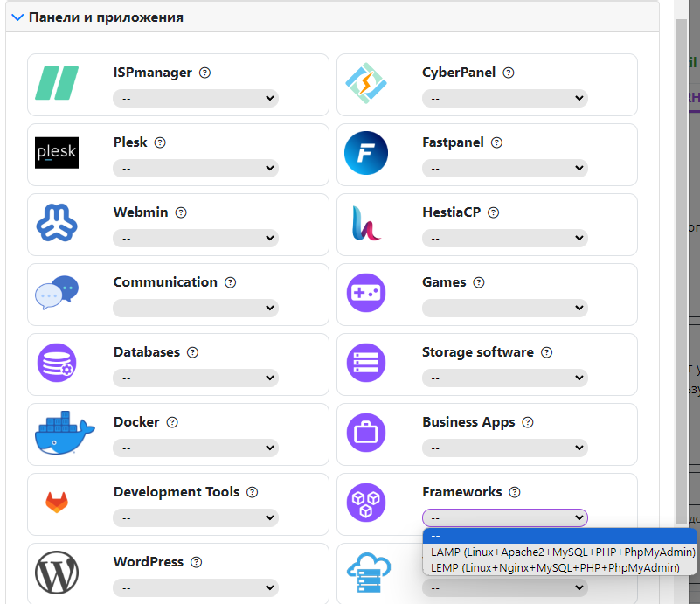Viewport: 700px width, 604px height.
Task: Open the WordPress dropdown
Action: [196, 588]
